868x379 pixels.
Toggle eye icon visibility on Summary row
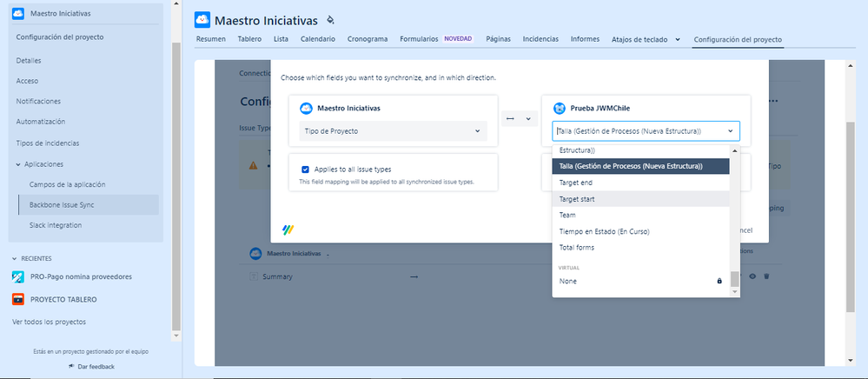[x=752, y=276]
